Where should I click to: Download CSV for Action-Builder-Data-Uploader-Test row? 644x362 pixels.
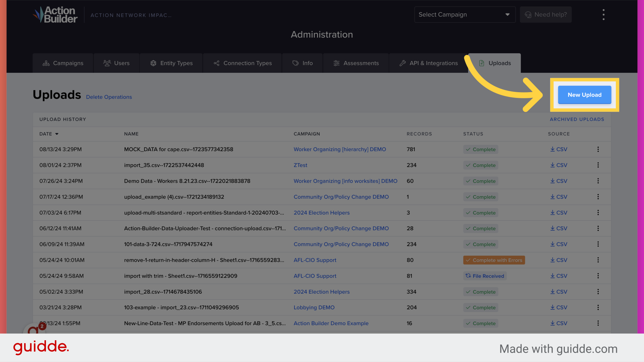(558, 228)
